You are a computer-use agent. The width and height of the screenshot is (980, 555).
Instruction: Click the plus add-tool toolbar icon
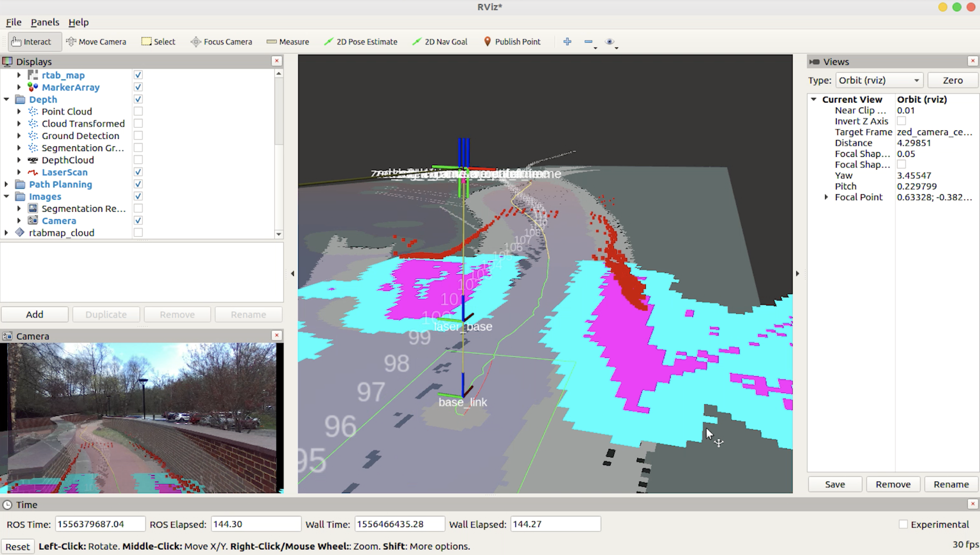click(x=567, y=41)
